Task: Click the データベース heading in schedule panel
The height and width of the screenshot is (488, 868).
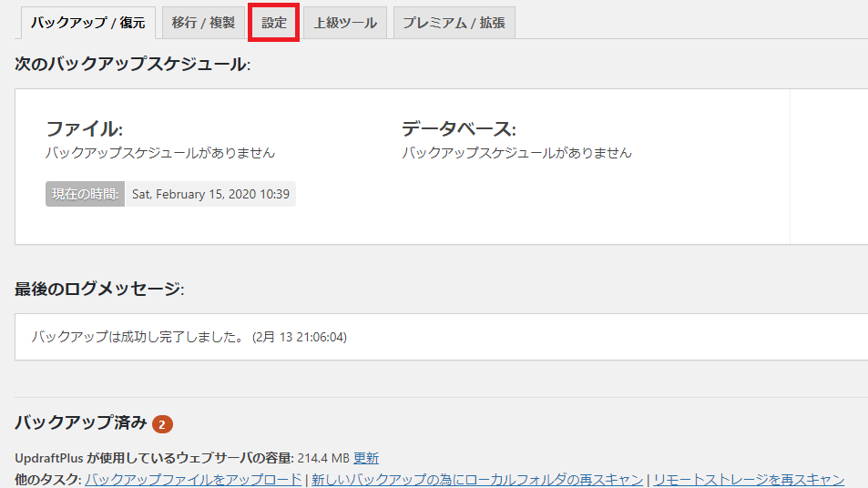Action: (x=459, y=128)
